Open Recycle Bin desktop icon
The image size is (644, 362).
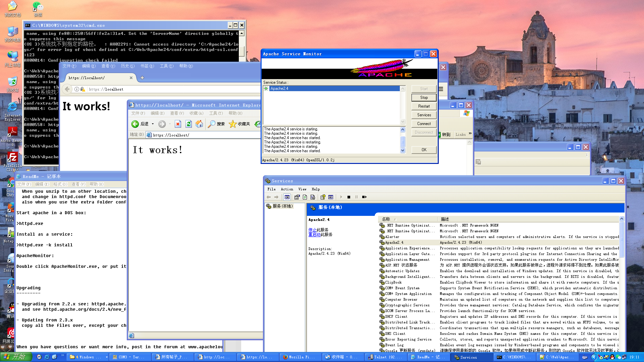pos(12,84)
